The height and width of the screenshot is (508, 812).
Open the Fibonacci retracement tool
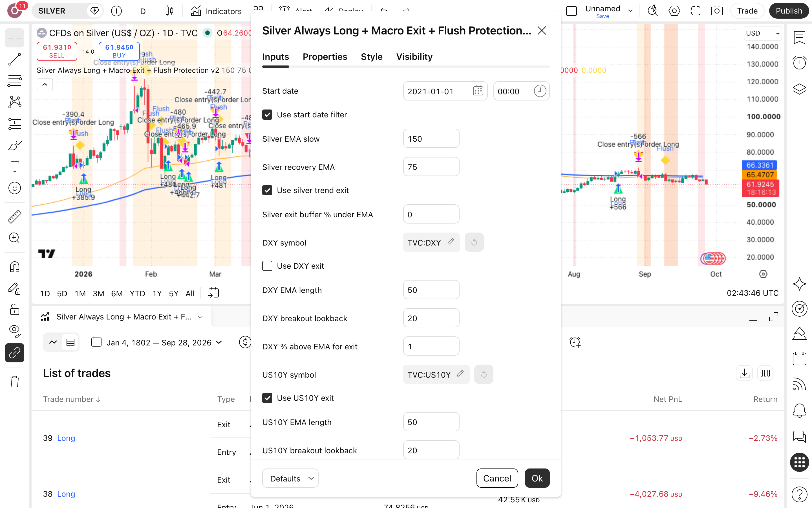(14, 81)
